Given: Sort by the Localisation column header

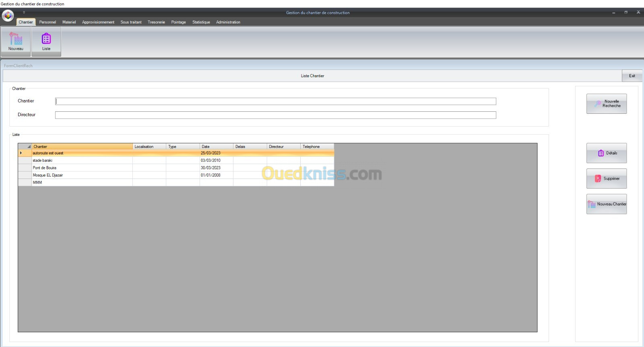Looking at the screenshot, I should 149,146.
